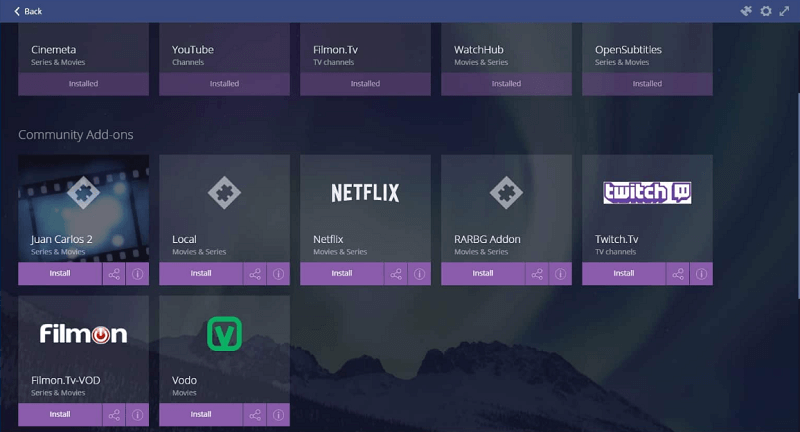Image resolution: width=800 pixels, height=432 pixels.
Task: Share the RARBG Addon
Action: (x=537, y=274)
